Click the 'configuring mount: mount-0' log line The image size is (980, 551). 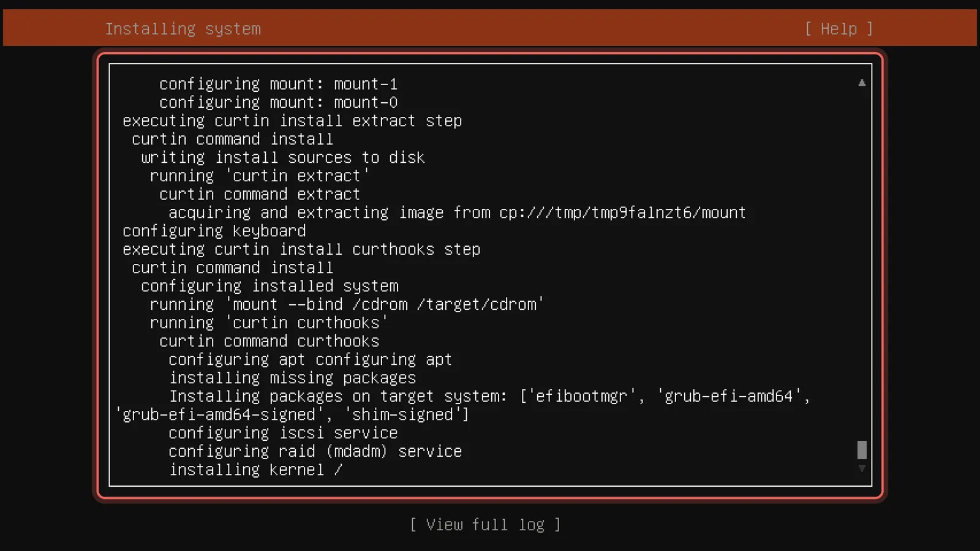[x=279, y=102]
